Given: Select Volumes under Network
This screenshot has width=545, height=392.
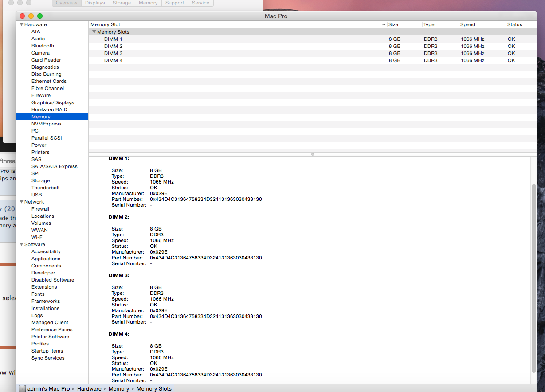Looking at the screenshot, I should (x=41, y=223).
